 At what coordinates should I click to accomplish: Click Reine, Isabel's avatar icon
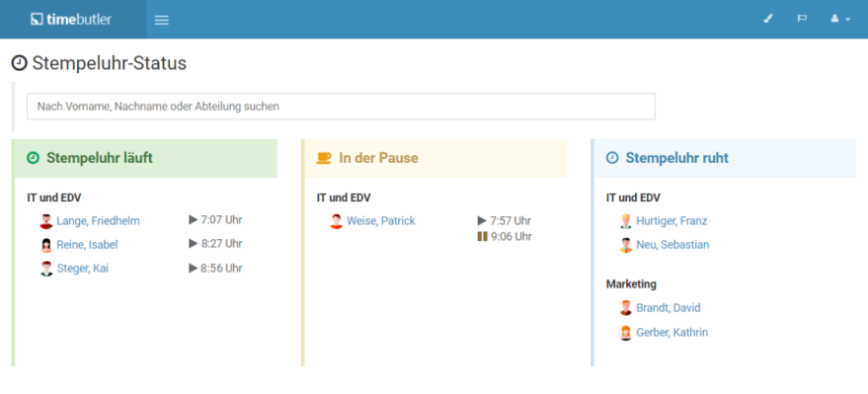point(46,245)
